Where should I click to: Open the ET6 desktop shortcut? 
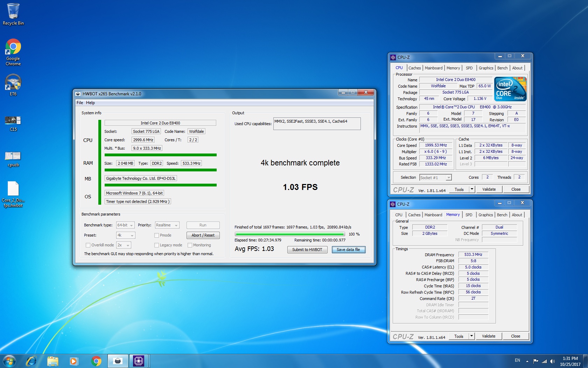point(13,84)
